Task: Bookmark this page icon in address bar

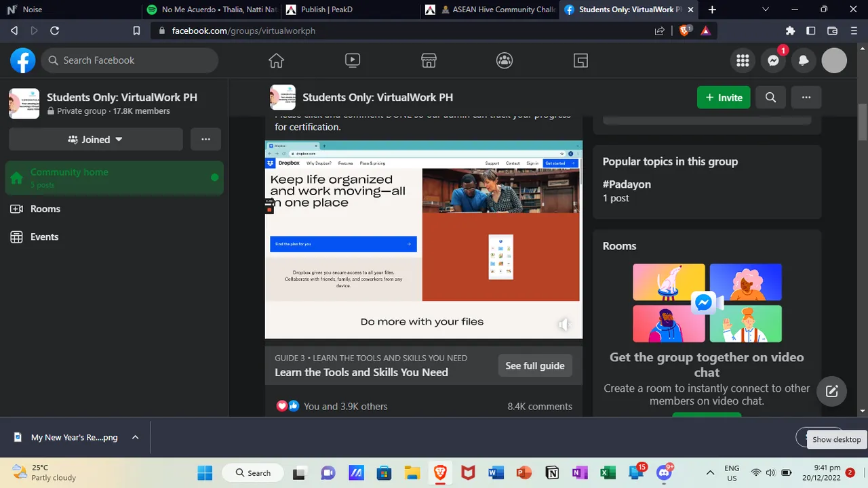Action: coord(136,30)
